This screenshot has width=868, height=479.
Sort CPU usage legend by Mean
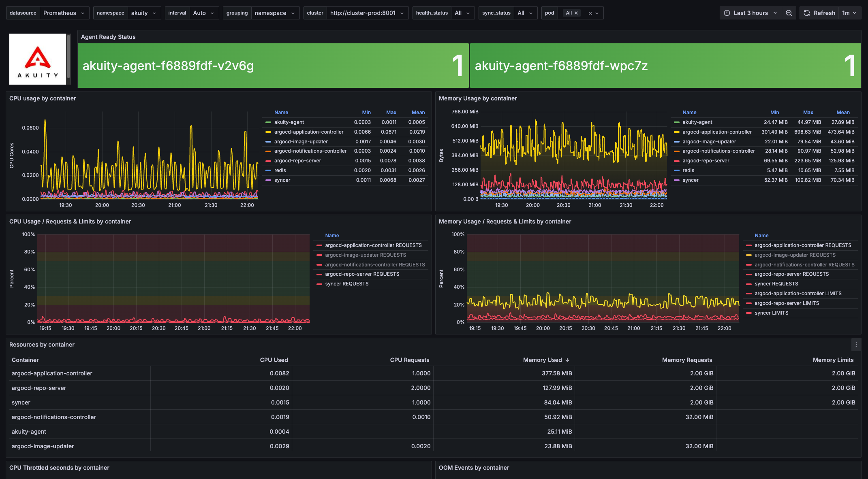418,113
